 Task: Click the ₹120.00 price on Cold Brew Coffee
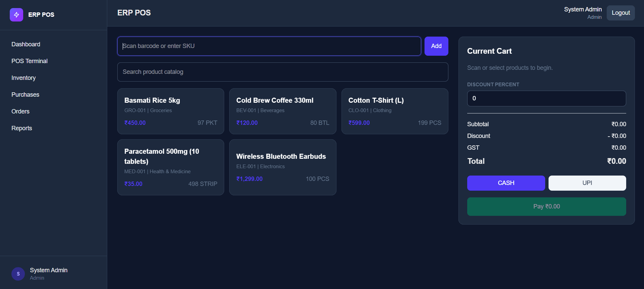247,123
